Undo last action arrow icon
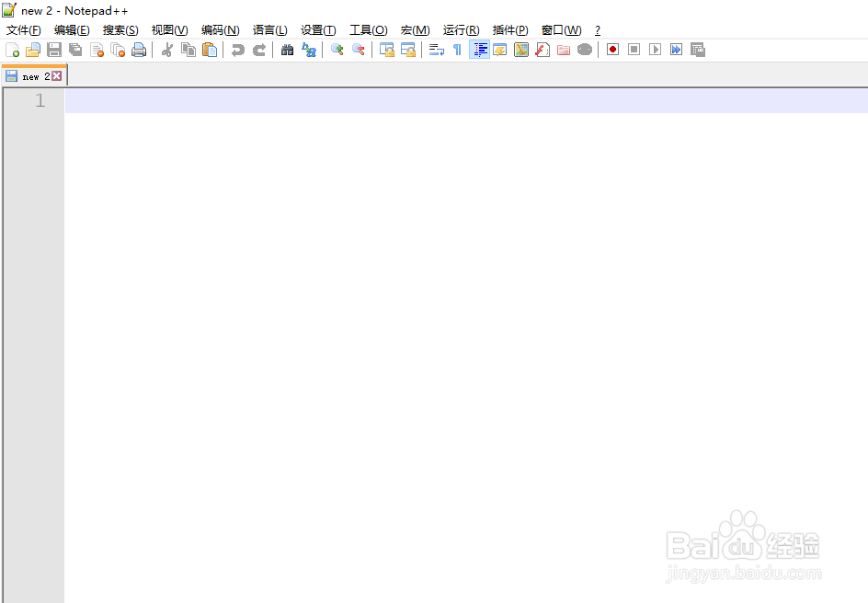This screenshot has height=603, width=868. point(238,50)
